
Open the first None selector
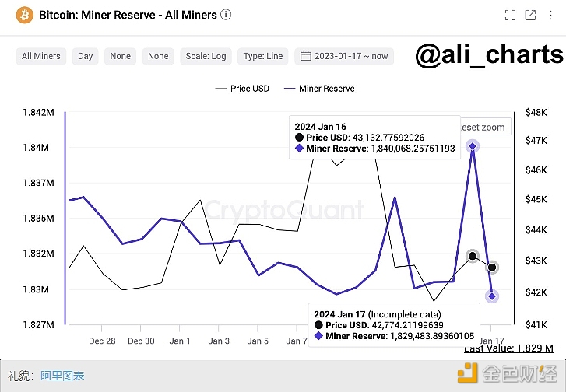(120, 56)
